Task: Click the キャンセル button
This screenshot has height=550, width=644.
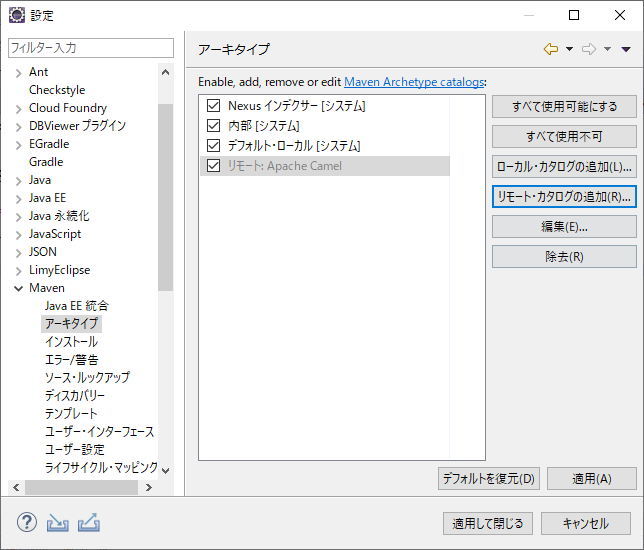Action: pos(586,523)
